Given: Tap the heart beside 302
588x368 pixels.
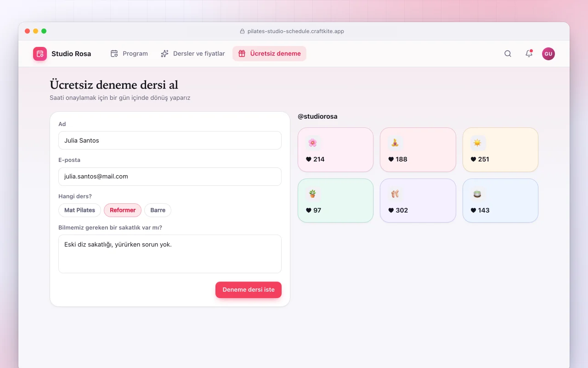Looking at the screenshot, I should 391,210.
